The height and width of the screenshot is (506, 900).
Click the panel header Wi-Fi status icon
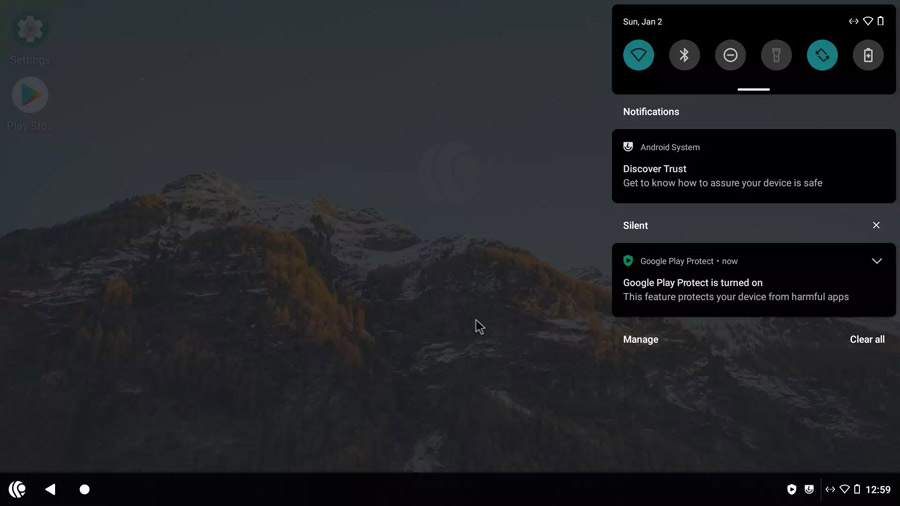click(868, 21)
